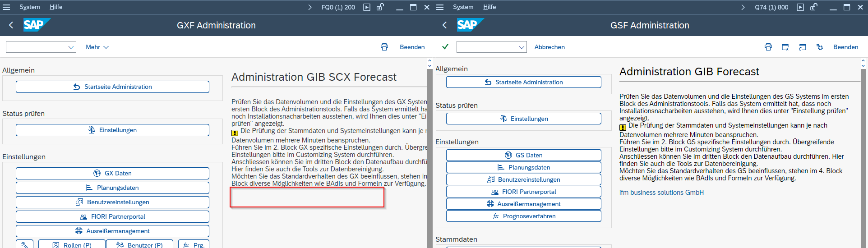Click Ausreißermanagement button in GXF window
Image resolution: width=868 pixels, height=248 pixels.
(112, 231)
